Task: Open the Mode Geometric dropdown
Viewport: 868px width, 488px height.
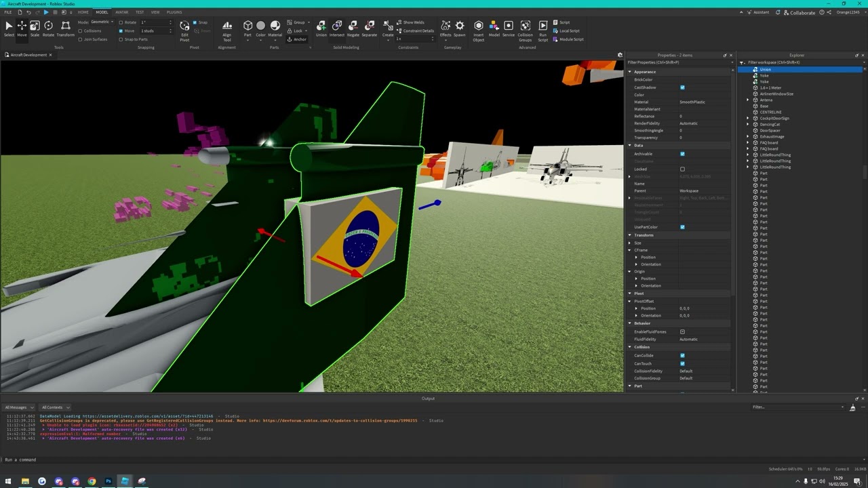Action: tap(103, 22)
